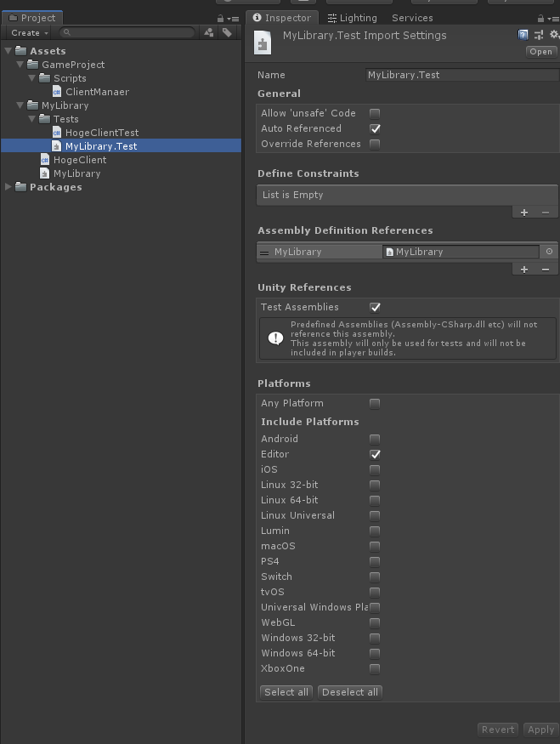
Task: Switch to the Services tab
Action: (x=412, y=18)
